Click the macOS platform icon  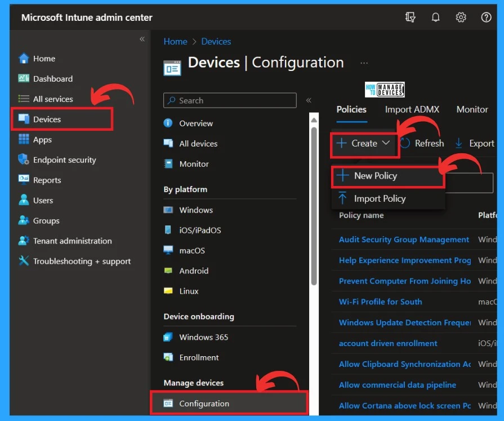coord(168,250)
